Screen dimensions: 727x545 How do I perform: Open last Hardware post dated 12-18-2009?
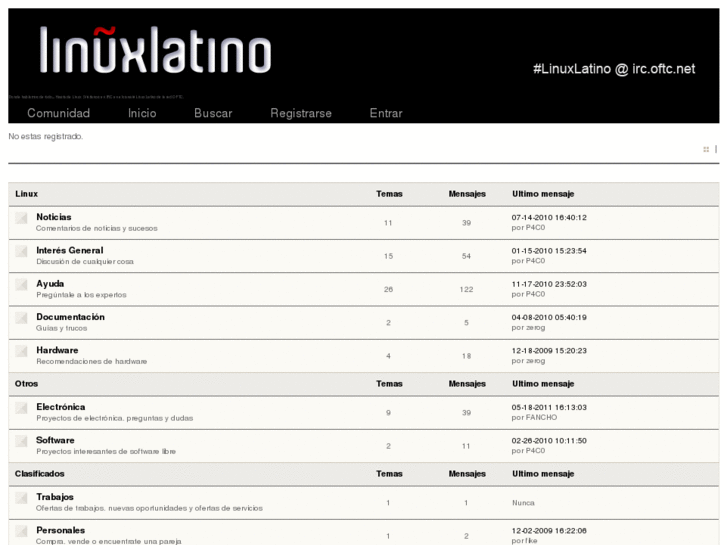[x=549, y=351]
